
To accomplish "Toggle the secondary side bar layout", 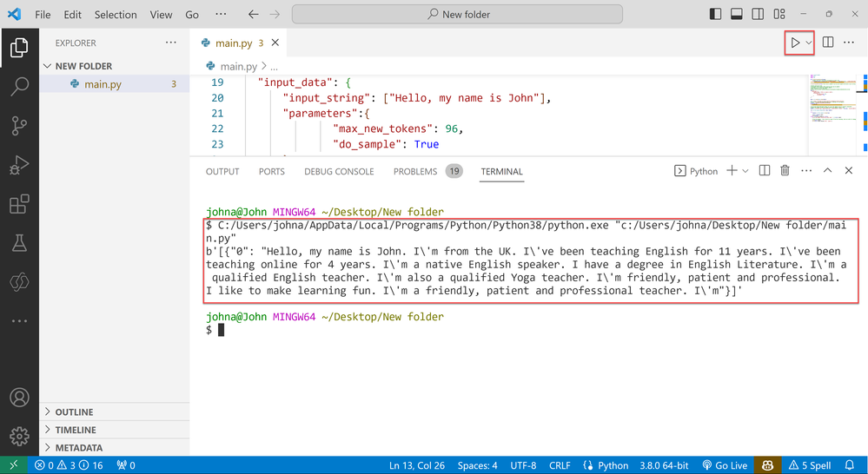I will tap(758, 15).
